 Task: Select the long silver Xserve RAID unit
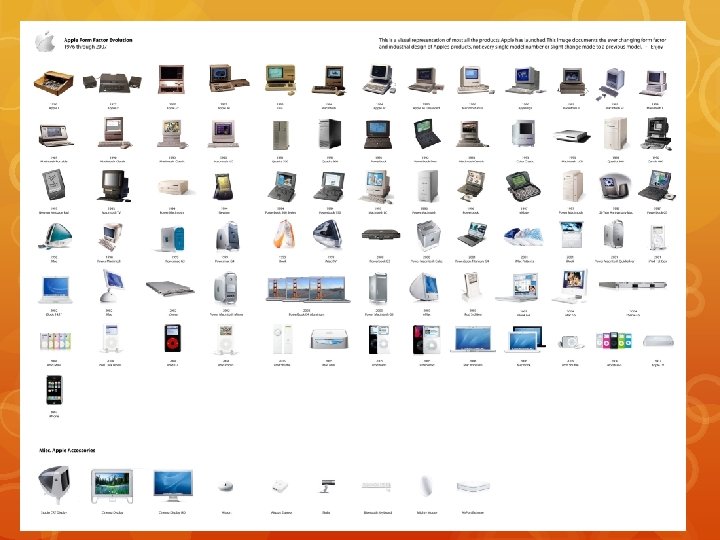(x=632, y=285)
